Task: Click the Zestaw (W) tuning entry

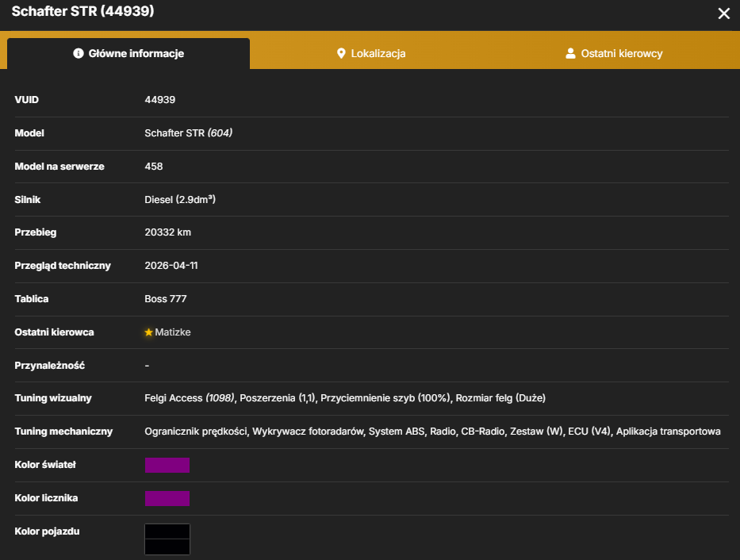Action: pos(537,432)
